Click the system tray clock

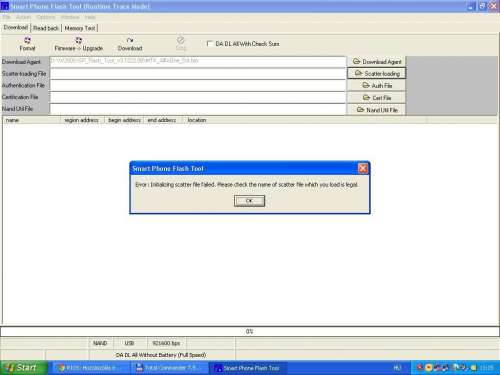(x=487, y=368)
